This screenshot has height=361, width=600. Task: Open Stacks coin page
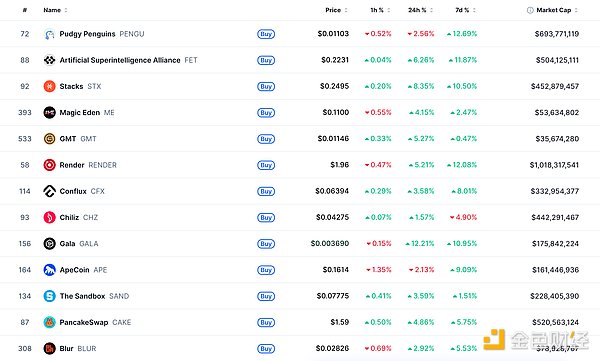[71, 87]
